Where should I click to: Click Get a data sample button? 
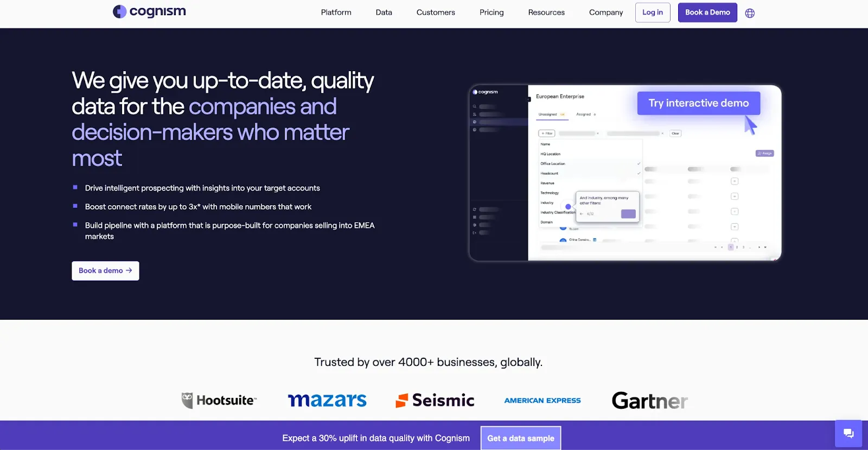(521, 438)
